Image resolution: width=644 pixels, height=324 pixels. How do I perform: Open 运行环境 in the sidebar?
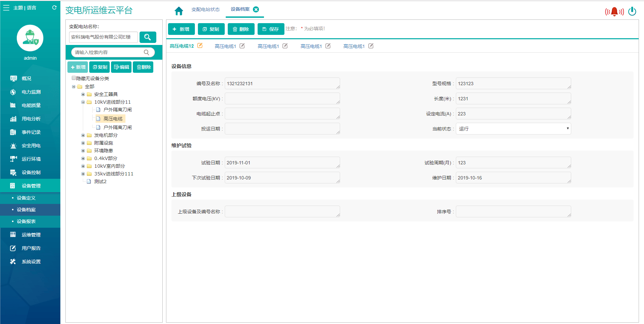[x=30, y=159]
